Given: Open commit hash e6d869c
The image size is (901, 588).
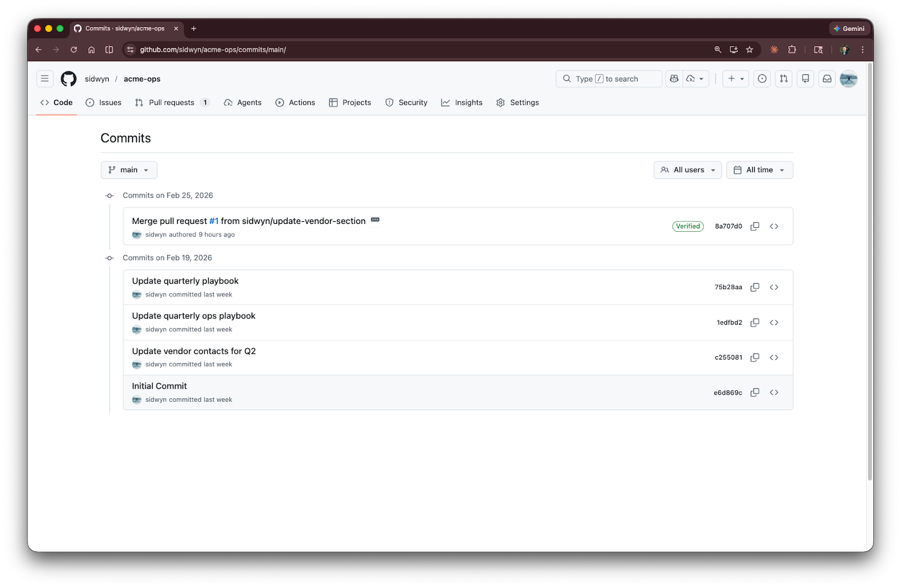Looking at the screenshot, I should click(x=728, y=393).
